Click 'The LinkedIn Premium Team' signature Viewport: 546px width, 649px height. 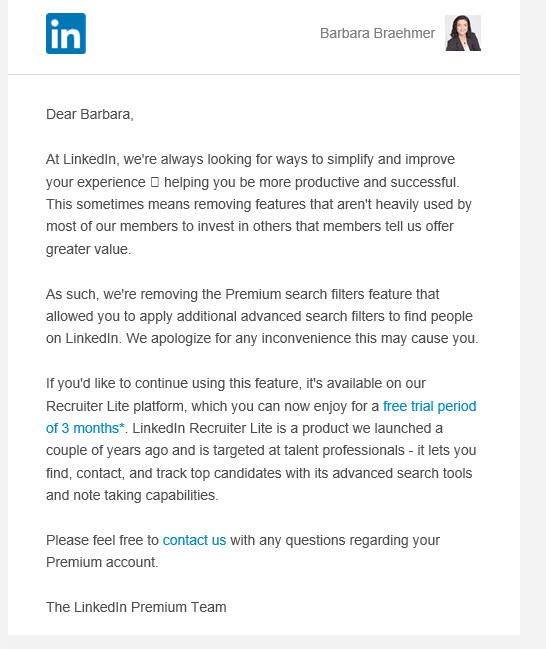[x=136, y=607]
